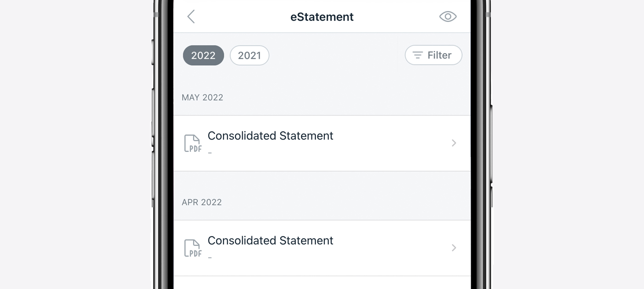Click the PDF icon for May 2022
644x289 pixels.
pyautogui.click(x=193, y=143)
